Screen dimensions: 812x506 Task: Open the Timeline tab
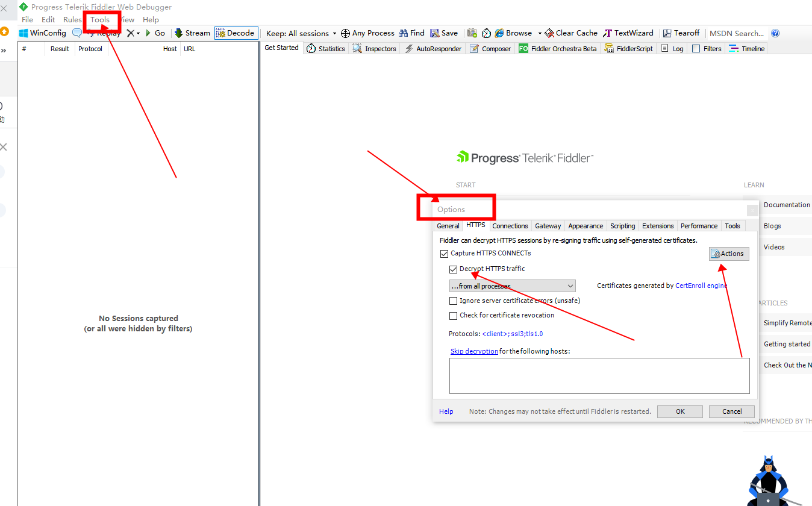(746, 49)
